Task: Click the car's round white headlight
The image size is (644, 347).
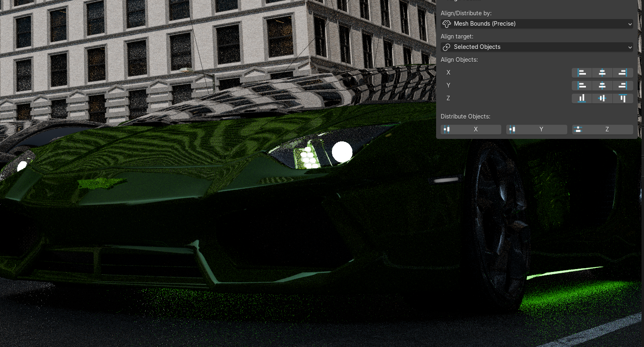Action: pos(342,152)
